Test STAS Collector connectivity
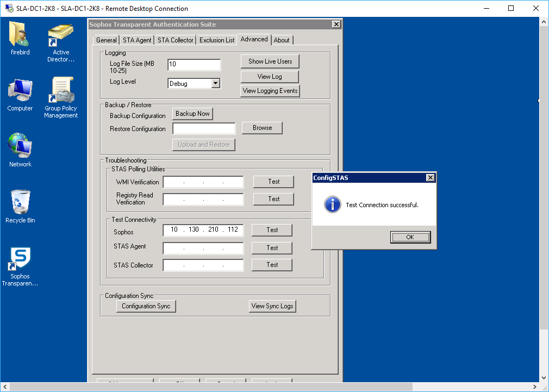549x392 pixels. point(272,265)
